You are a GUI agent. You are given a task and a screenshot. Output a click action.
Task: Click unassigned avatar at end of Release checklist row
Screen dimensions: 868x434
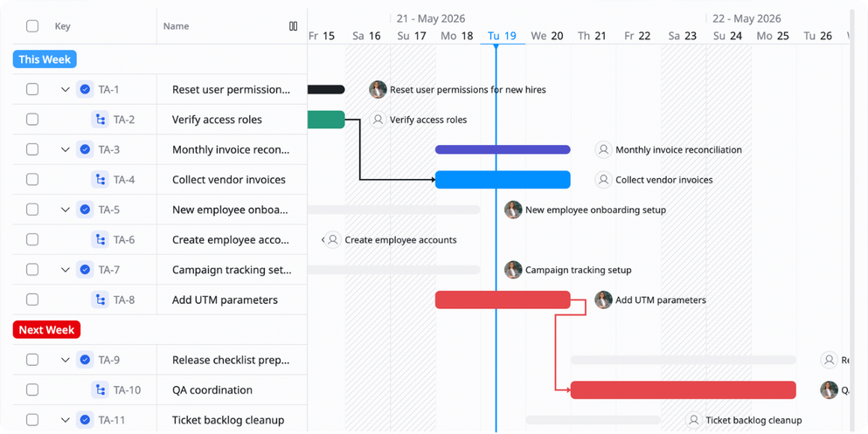(x=830, y=360)
